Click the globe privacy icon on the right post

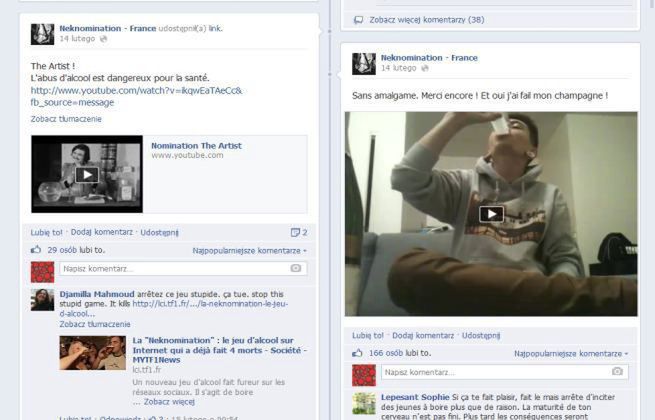(x=425, y=68)
